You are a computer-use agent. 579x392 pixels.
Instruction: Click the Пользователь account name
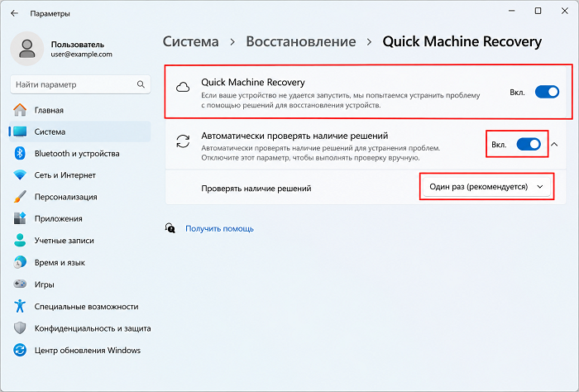click(78, 45)
